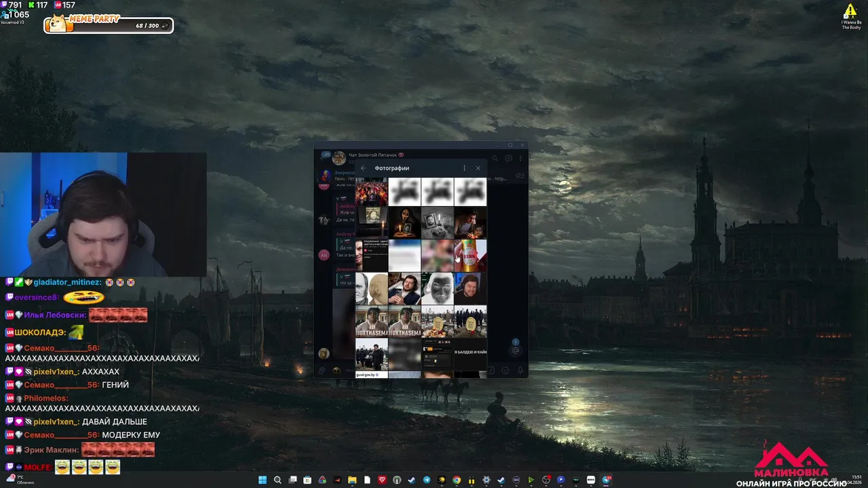868x488 pixels.
Task: Click the attach paperclip icon in Telegram
Action: click(323, 371)
